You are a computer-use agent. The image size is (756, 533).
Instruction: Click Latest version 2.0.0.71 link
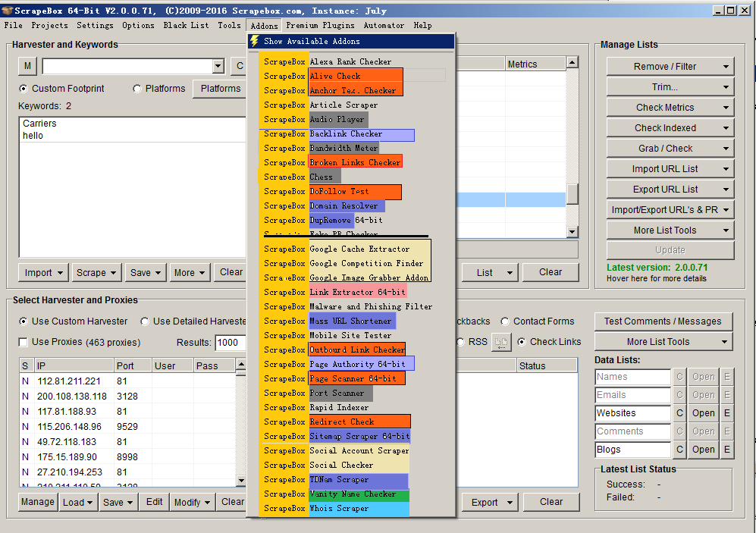click(x=657, y=268)
